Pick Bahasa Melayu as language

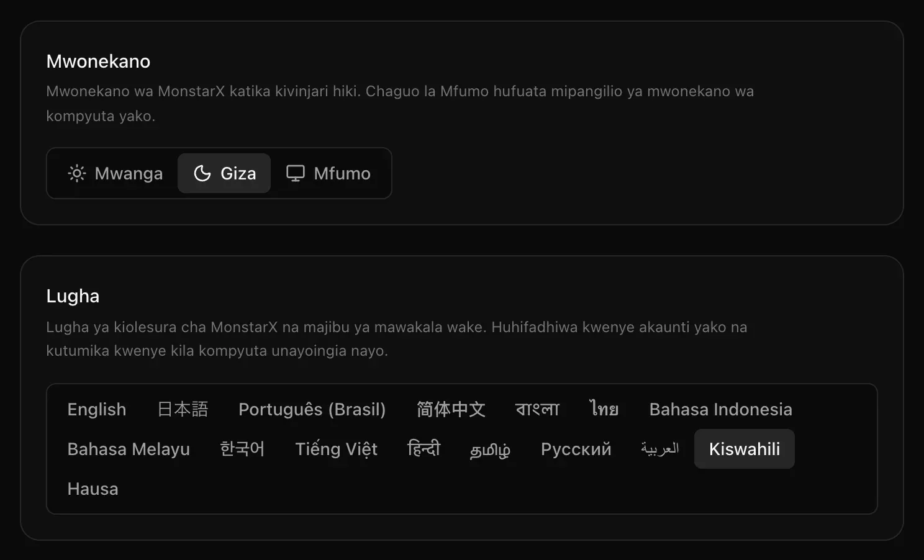click(129, 449)
